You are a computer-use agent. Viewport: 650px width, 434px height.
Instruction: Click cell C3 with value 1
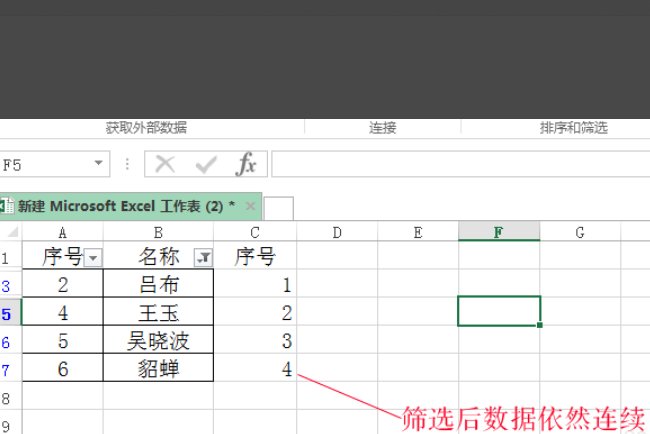[255, 284]
